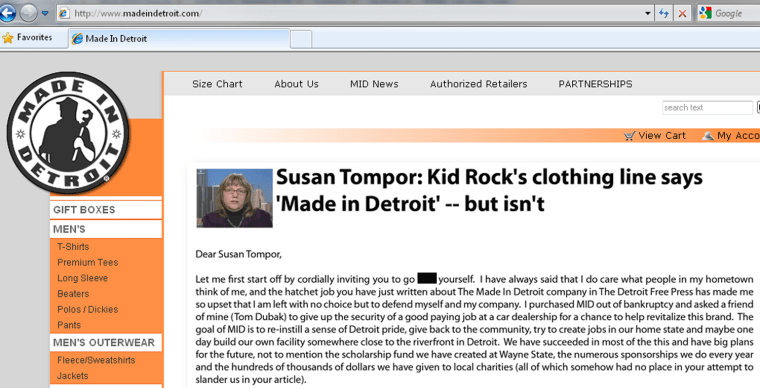760x388 pixels.
Task: Select Fleece/Sweatshirts in the sidebar
Action: (x=96, y=360)
